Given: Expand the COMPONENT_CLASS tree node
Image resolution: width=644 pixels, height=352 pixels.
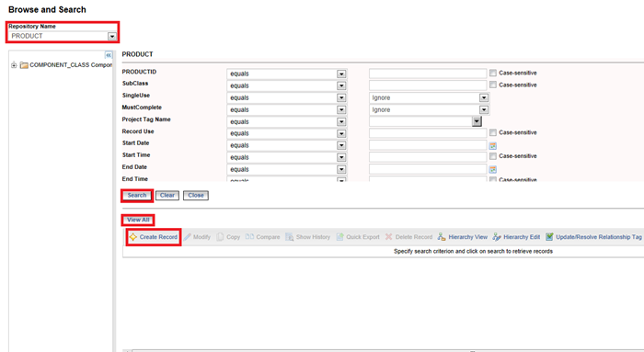Looking at the screenshot, I should pos(14,65).
